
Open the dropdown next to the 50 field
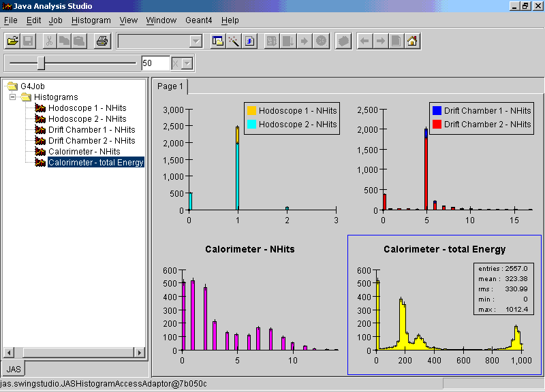(187, 63)
